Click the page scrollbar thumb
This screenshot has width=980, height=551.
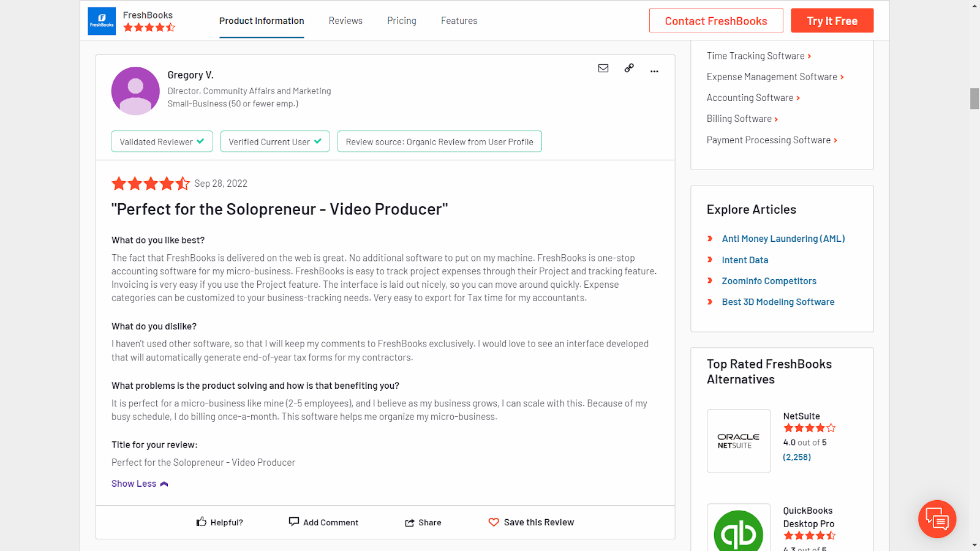(974, 99)
